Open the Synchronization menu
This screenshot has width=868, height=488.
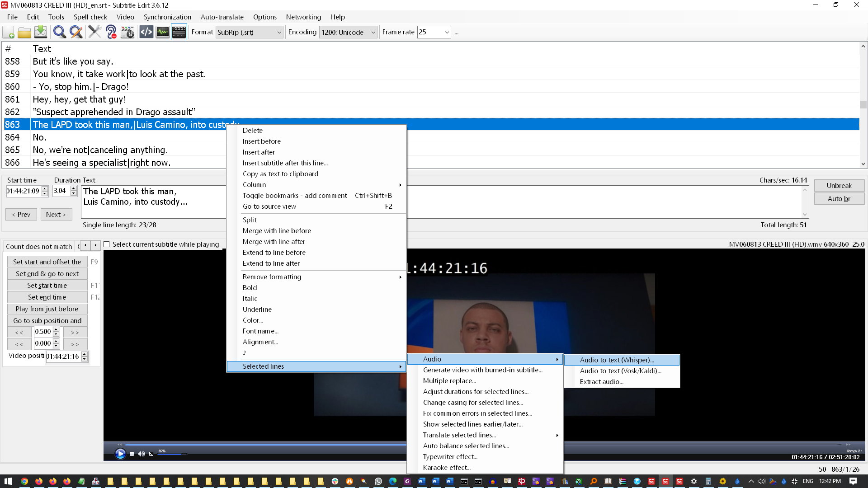(167, 17)
